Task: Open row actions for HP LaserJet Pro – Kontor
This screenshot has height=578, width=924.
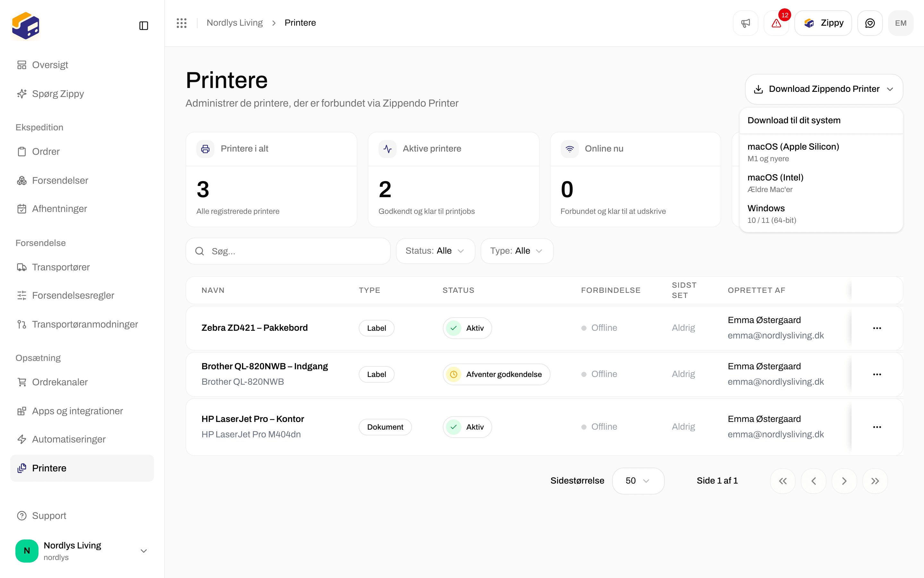Action: 877,427
